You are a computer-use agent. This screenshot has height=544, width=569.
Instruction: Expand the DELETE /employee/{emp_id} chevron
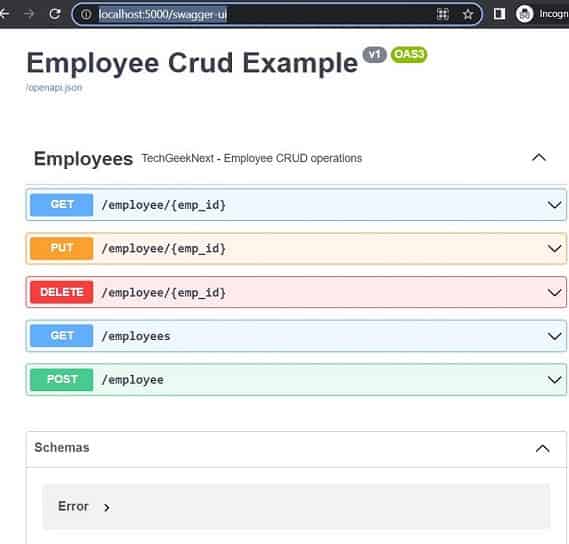[554, 293]
